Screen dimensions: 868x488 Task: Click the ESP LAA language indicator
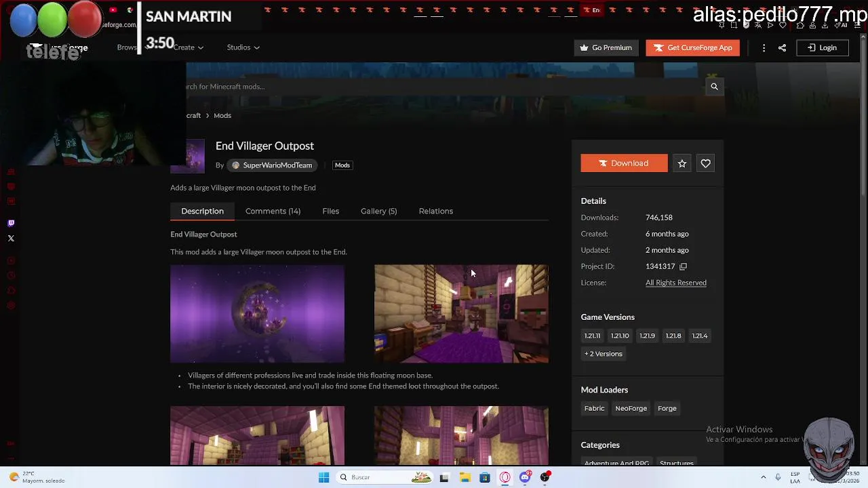(x=795, y=477)
